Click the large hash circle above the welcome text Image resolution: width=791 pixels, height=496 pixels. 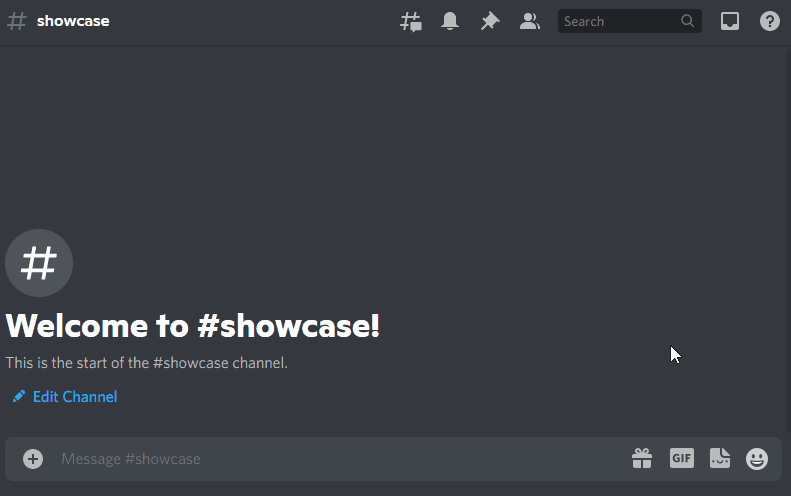pos(39,263)
